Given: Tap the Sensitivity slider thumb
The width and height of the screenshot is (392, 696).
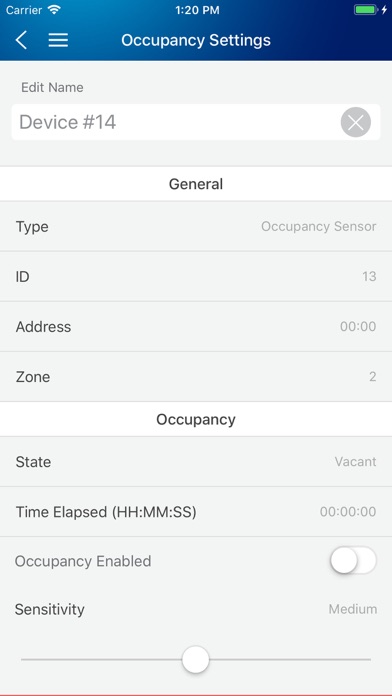Looking at the screenshot, I should [195, 660].
